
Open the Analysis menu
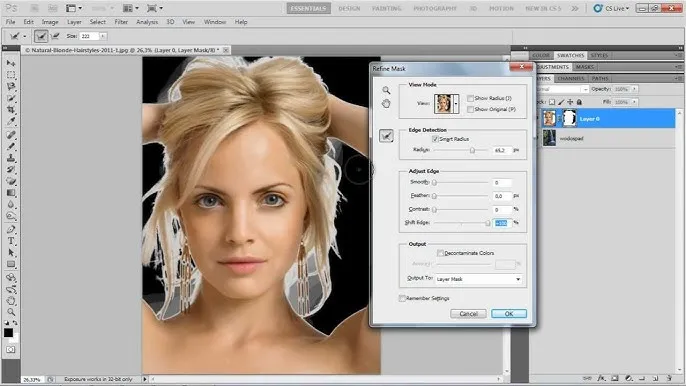click(147, 22)
